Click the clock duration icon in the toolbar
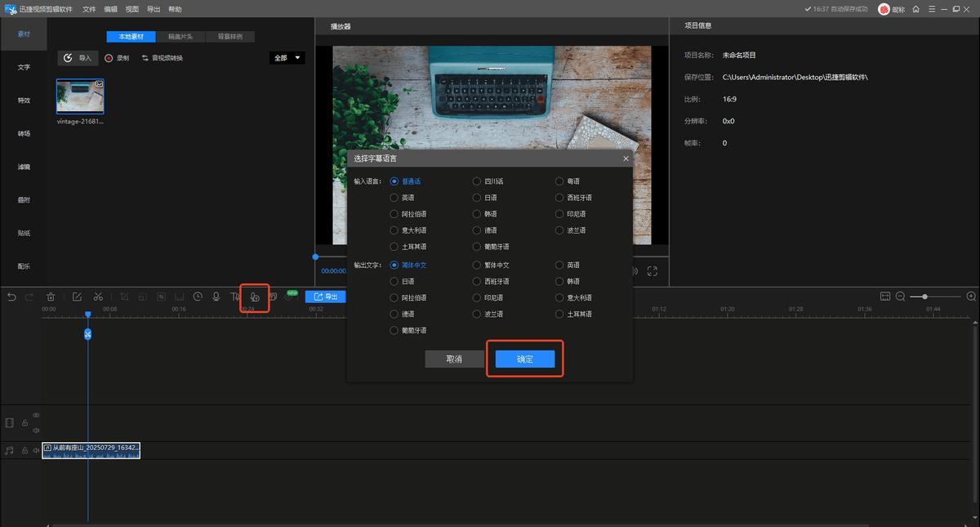Viewport: 980px width, 527px height. (198, 297)
